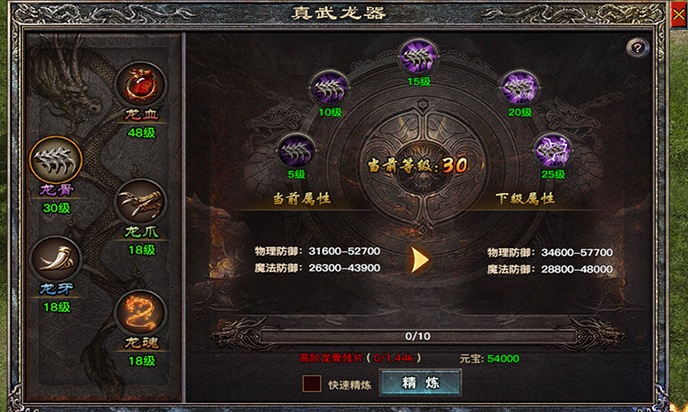This screenshot has height=412, width=688.
Task: Click the 25级 lightning bone icon
Action: click(552, 150)
